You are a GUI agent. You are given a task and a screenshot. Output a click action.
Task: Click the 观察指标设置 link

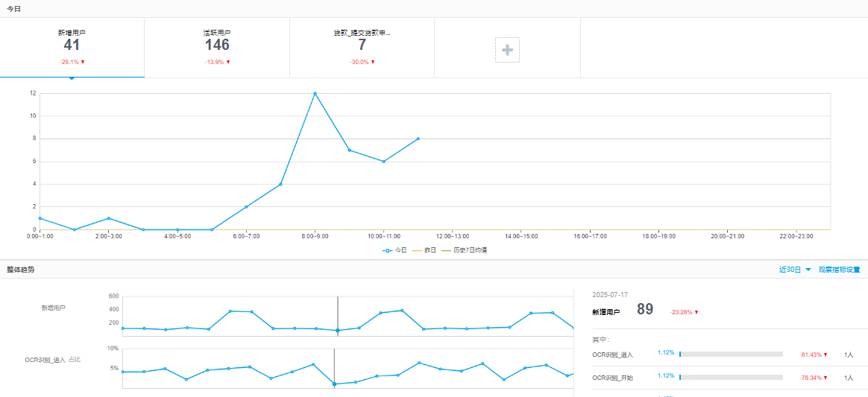click(839, 270)
